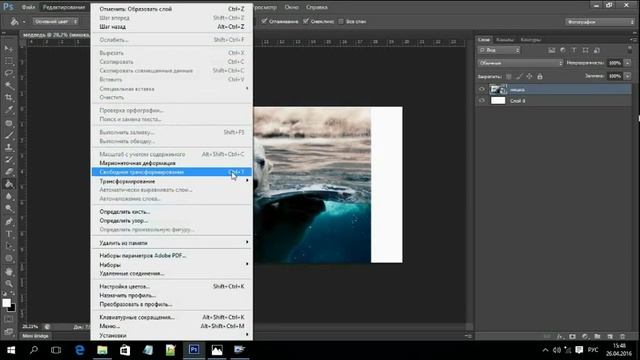640x360 pixels.
Task: Toggle lock position icon
Action: [x=529, y=76]
